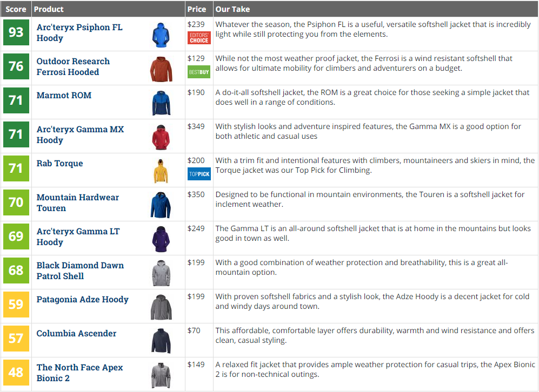
Task: Click the blue Psiphon FL Hoody jacket image
Action: (161, 35)
